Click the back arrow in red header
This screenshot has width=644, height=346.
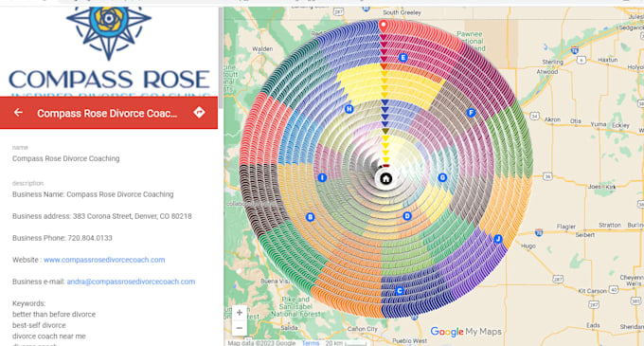pos(18,112)
